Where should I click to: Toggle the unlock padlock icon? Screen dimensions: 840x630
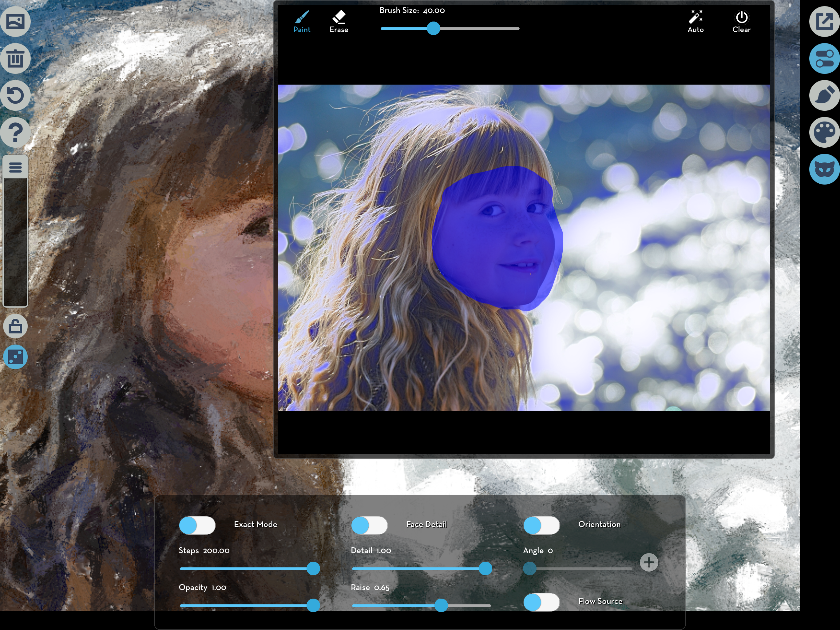(x=15, y=326)
